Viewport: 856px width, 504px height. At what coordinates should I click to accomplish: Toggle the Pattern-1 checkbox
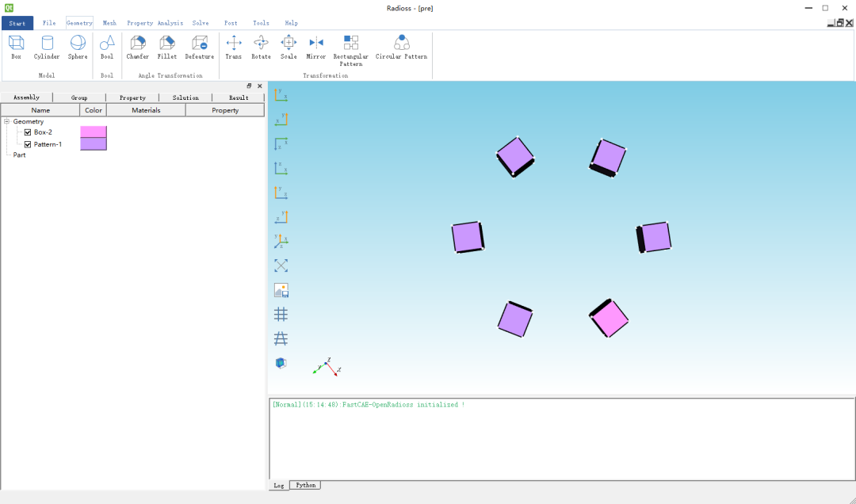(x=28, y=144)
